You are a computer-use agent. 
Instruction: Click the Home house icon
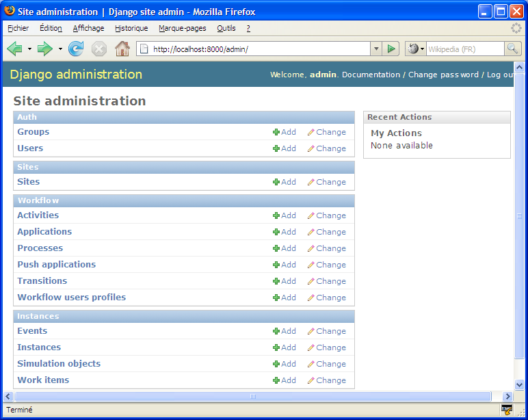(122, 49)
